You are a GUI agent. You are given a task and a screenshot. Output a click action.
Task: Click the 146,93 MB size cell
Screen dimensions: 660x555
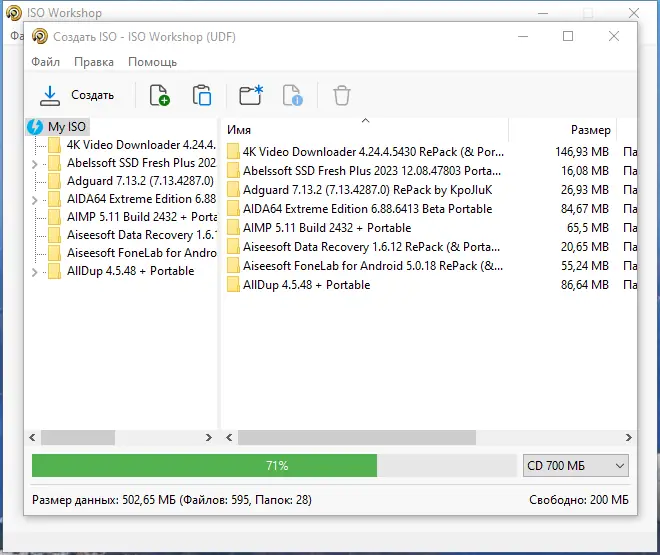[582, 152]
